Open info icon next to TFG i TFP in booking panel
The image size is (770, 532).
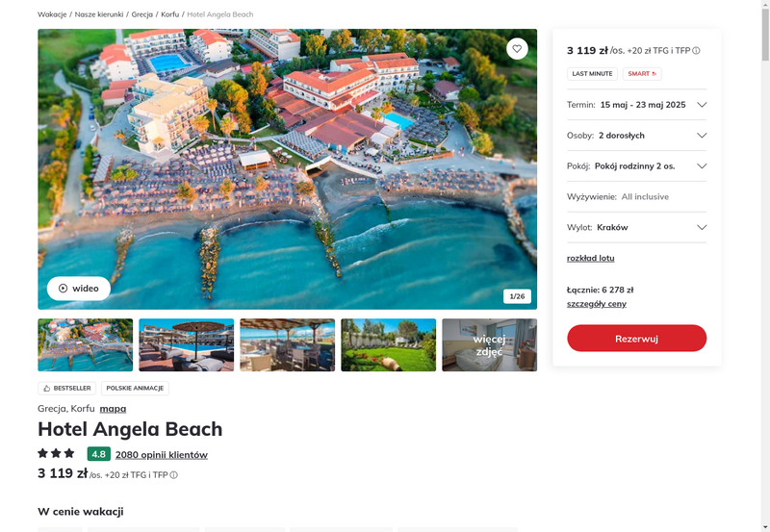pos(696,51)
